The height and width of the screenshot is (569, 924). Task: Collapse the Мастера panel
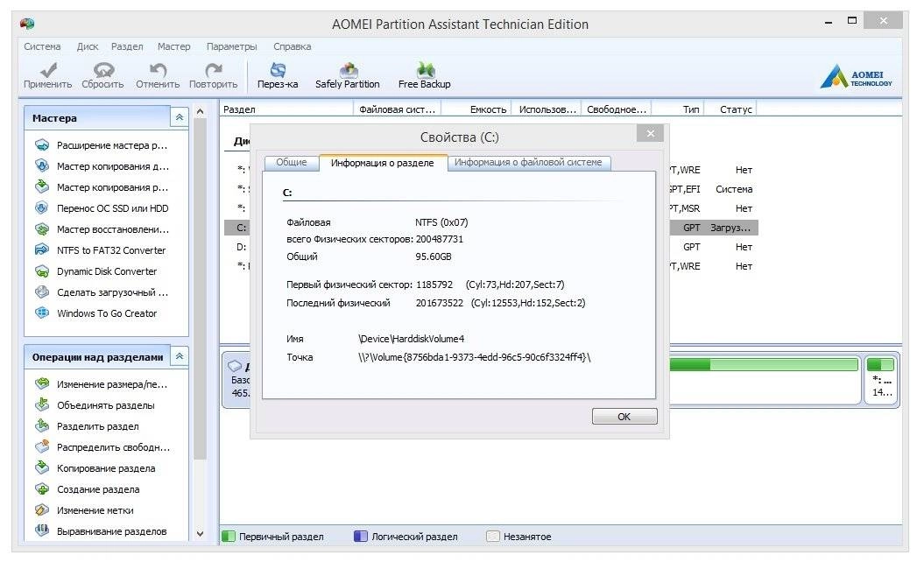[180, 117]
